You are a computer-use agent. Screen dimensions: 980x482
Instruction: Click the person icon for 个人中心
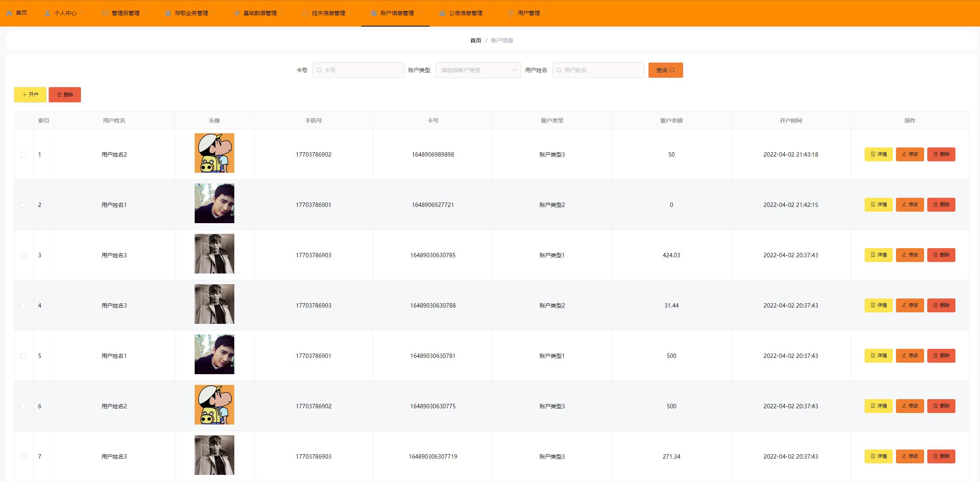click(48, 13)
